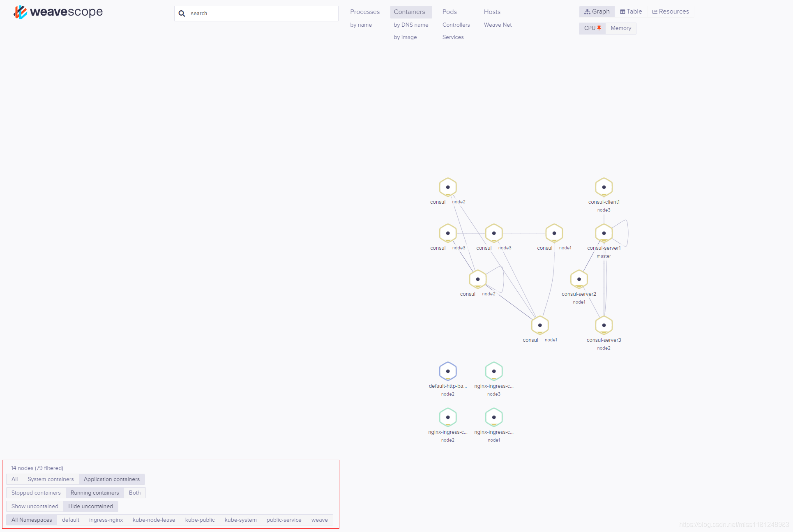
Task: Open the Resources view
Action: pos(670,12)
